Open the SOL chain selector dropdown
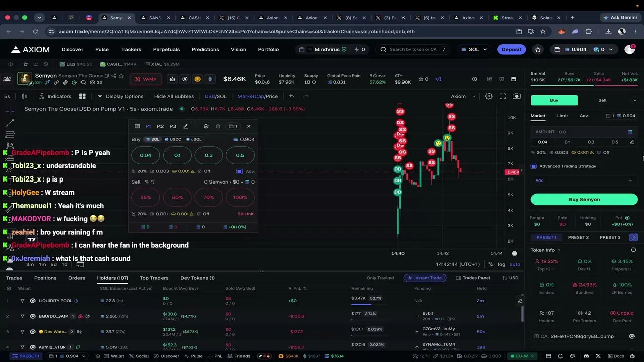This screenshot has width=644, height=362. coord(474,49)
